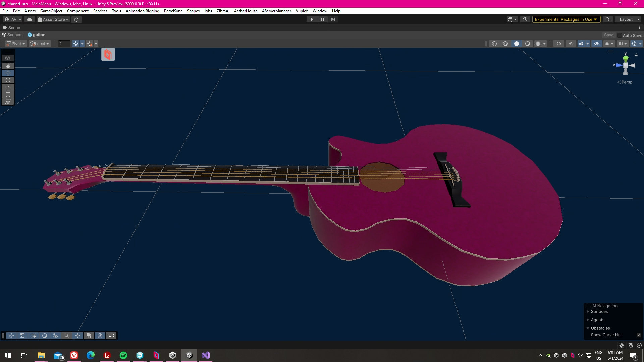The image size is (644, 362).
Task: Open the Animation Rigging menu
Action: click(x=142, y=11)
